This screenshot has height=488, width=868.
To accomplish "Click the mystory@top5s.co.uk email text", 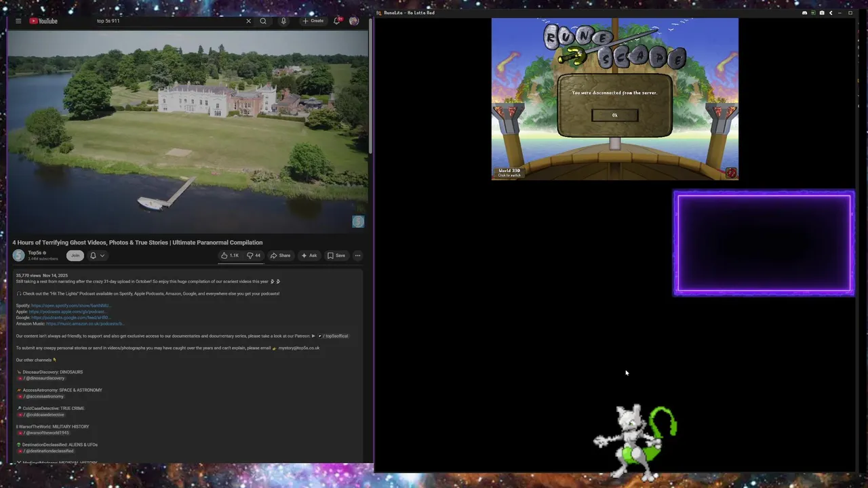I will click(299, 348).
